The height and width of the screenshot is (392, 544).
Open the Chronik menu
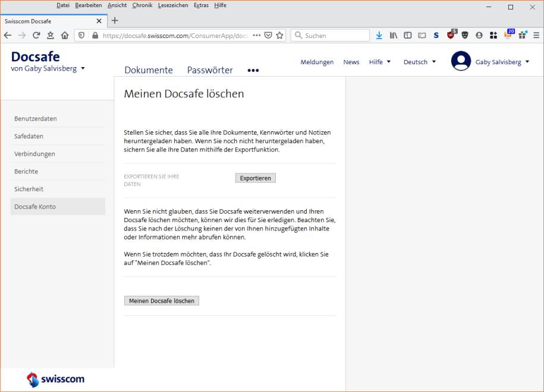[x=142, y=5]
